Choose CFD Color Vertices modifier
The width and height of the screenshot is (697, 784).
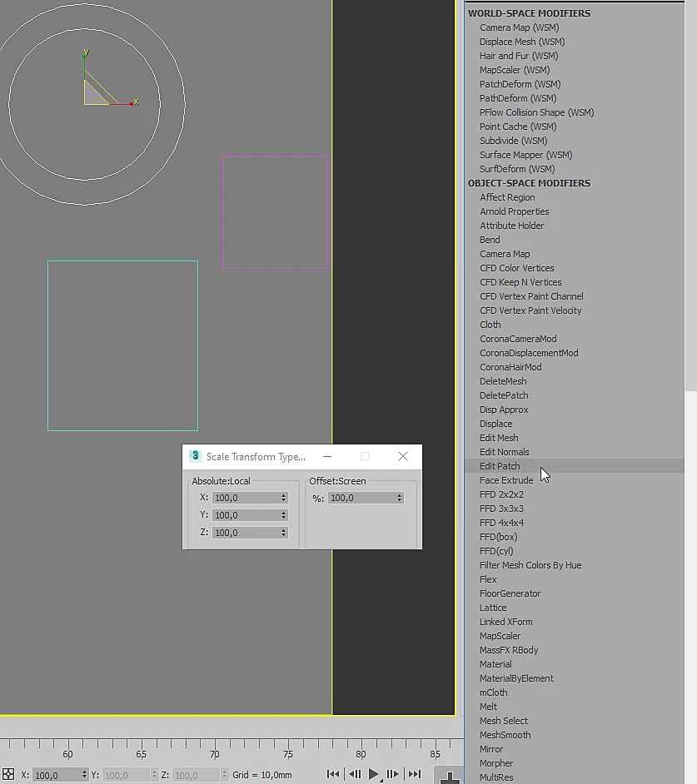pyautogui.click(x=516, y=268)
